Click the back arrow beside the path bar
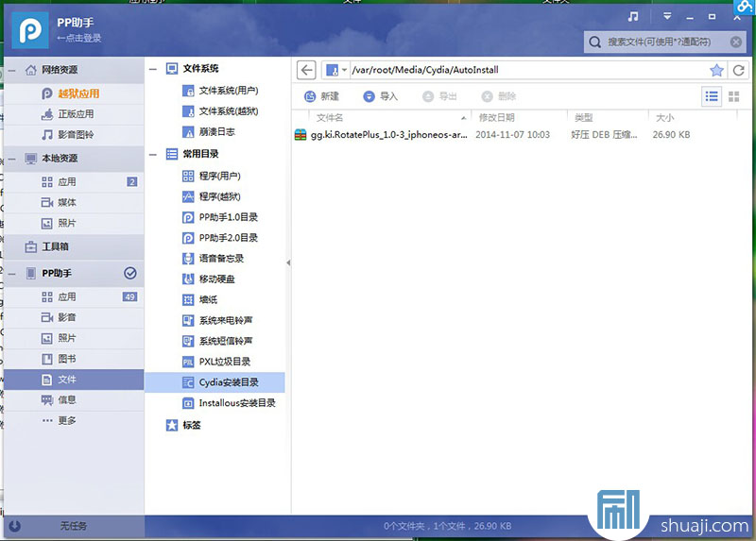The width and height of the screenshot is (756, 541). (x=305, y=70)
